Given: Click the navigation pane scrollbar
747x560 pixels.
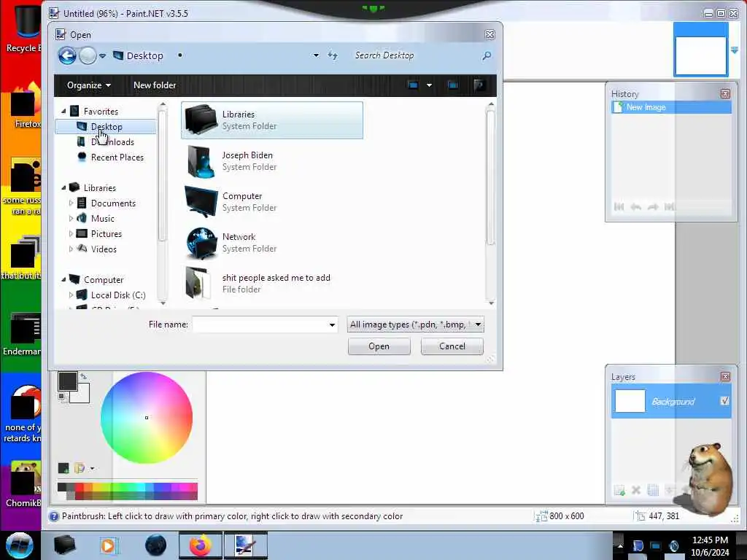Looking at the screenshot, I should coord(163,175).
